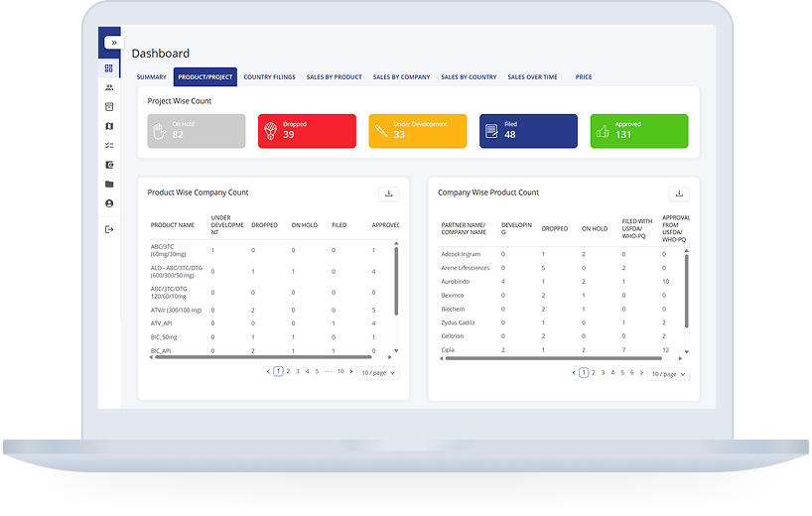
Task: Open the dashboard grid icon in sidebar
Action: click(x=109, y=67)
